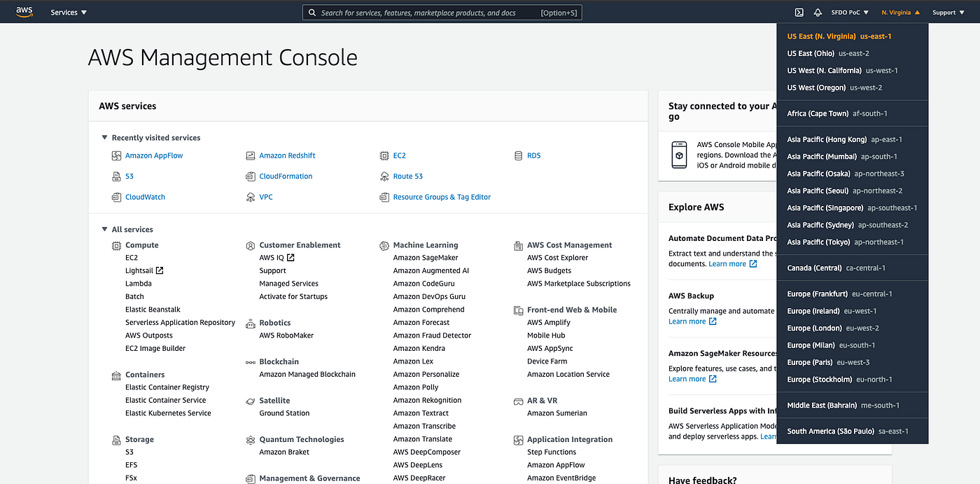Open Amazon Rekognition link
The width and height of the screenshot is (980, 484).
pyautogui.click(x=427, y=401)
